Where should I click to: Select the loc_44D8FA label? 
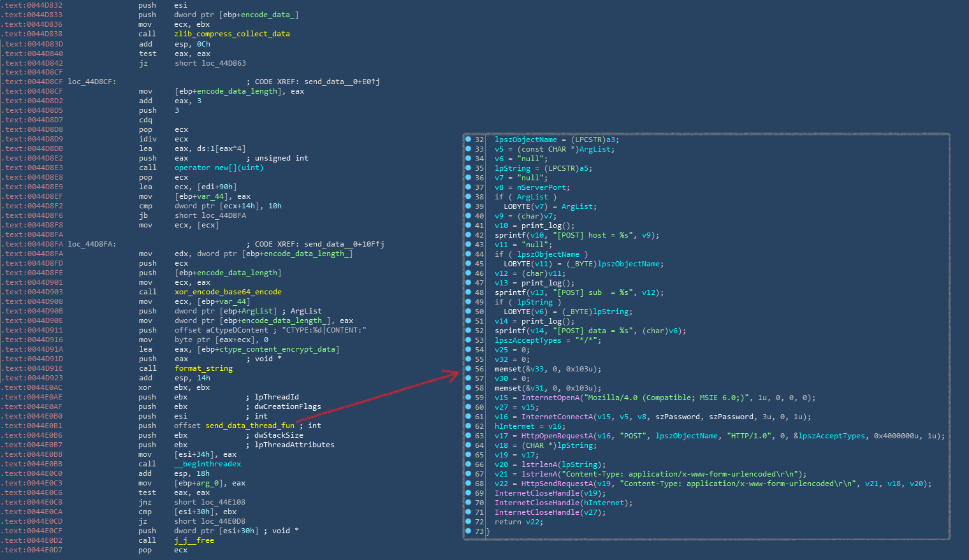pos(92,244)
